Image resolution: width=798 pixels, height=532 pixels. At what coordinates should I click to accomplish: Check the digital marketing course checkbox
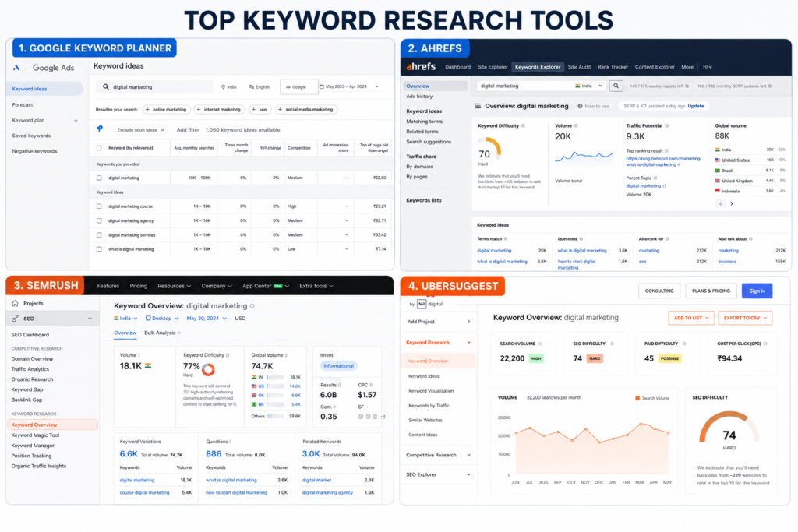tap(99, 206)
